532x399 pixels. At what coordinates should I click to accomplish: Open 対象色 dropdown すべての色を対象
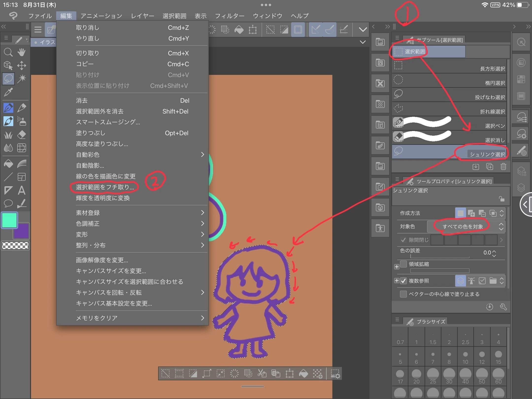[466, 226]
